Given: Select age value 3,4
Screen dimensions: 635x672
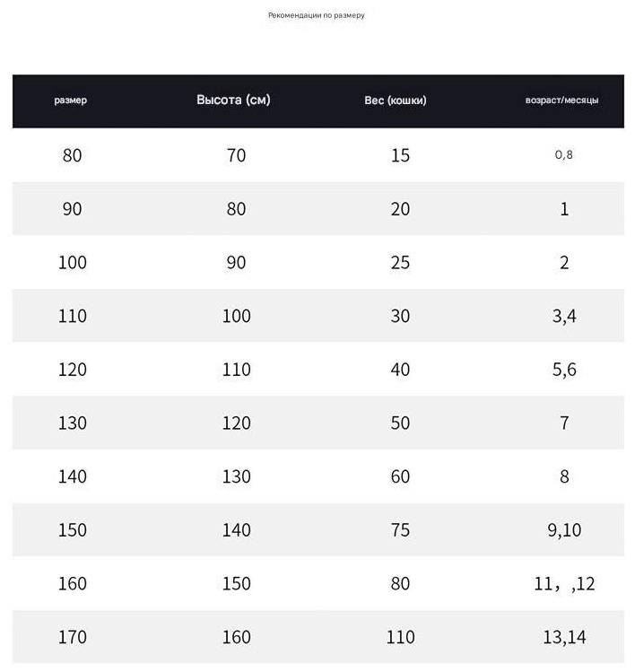Looking at the screenshot, I should (564, 317).
